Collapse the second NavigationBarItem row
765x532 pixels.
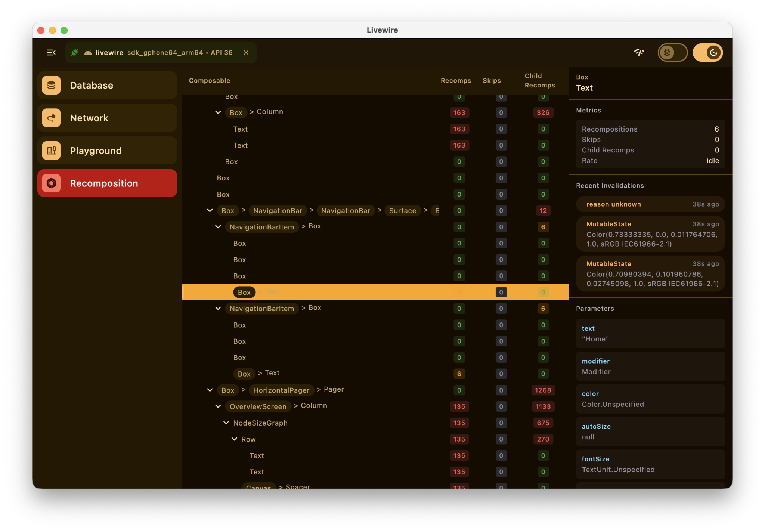(218, 309)
